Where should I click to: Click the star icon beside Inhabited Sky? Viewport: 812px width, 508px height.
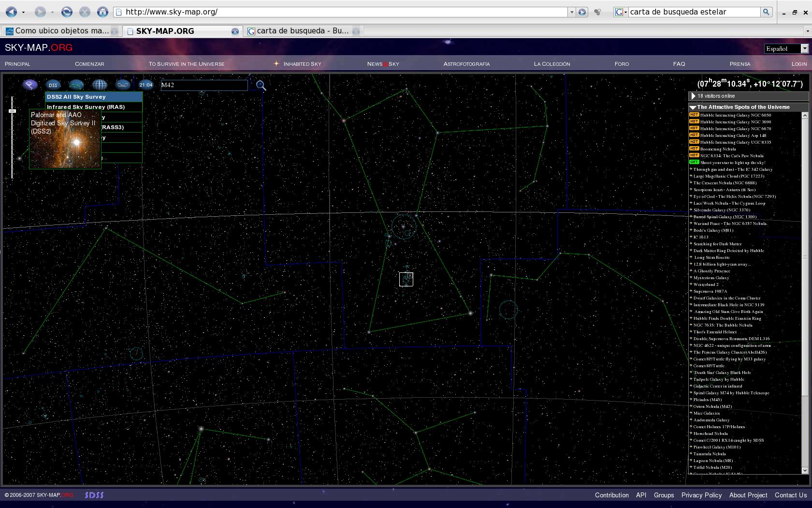(276, 63)
